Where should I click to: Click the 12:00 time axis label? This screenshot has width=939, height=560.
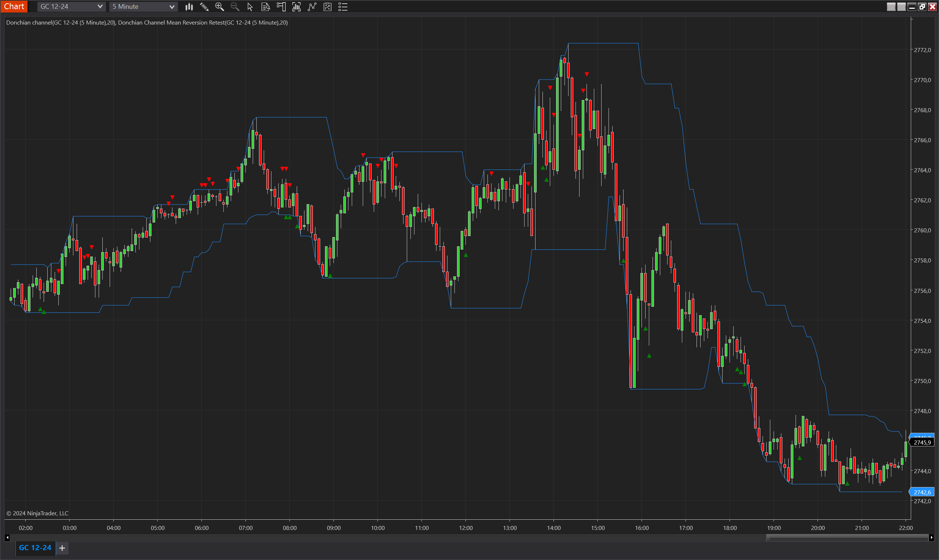(x=465, y=528)
